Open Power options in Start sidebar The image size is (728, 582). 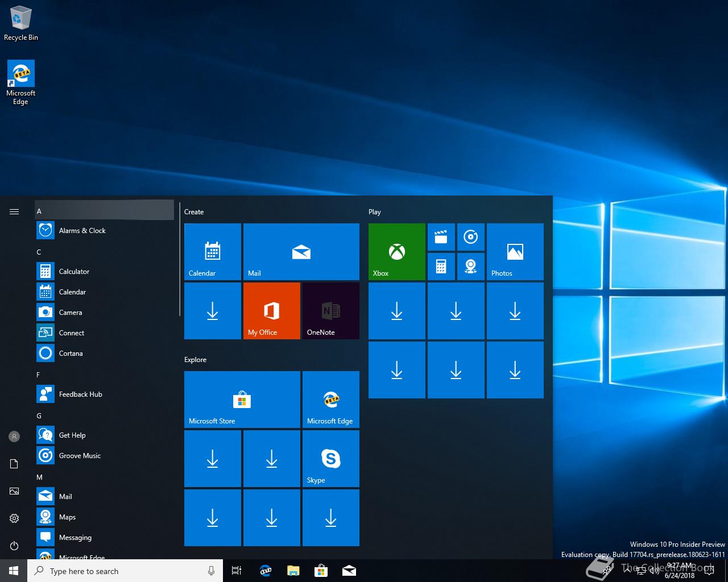coord(14,546)
